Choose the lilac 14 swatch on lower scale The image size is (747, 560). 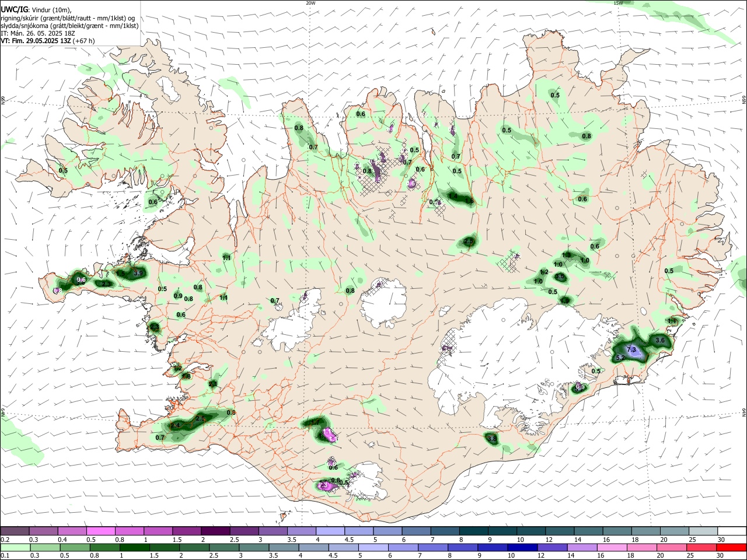click(x=582, y=547)
